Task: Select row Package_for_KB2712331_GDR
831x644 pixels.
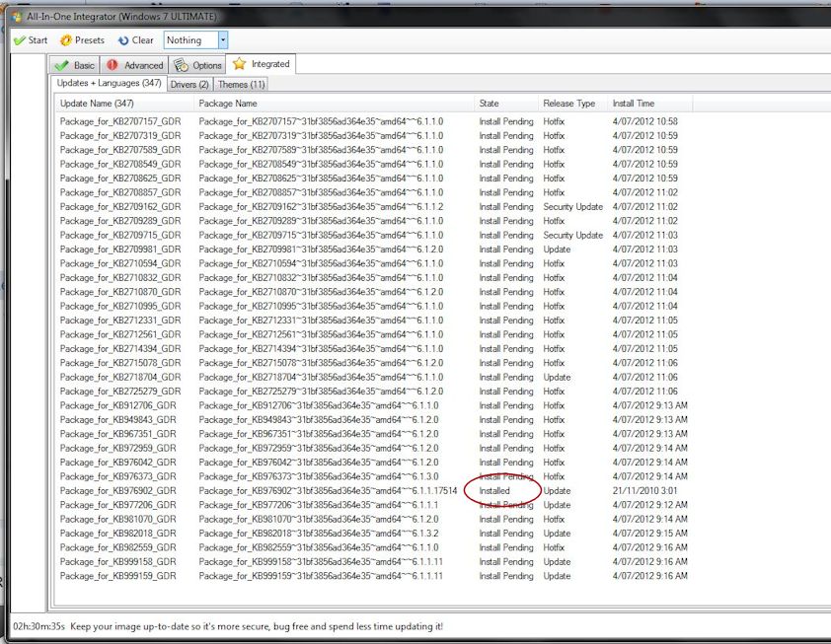Action: 374,321
